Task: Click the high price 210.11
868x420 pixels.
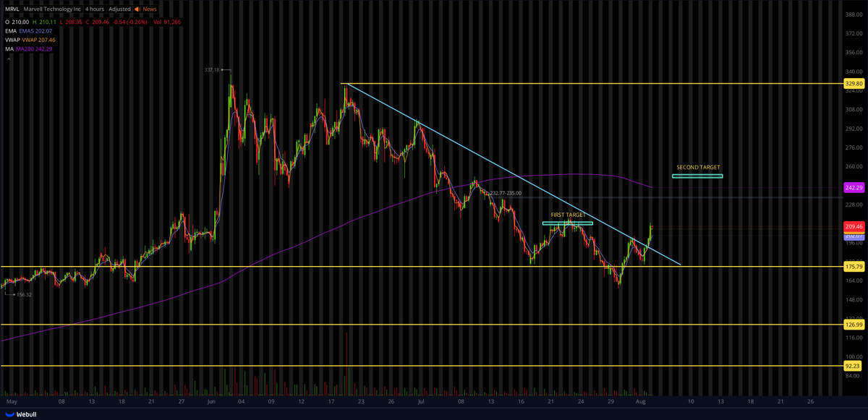Action: click(47, 22)
